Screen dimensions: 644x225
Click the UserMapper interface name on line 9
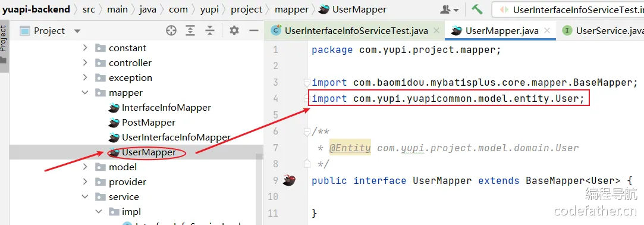tap(442, 180)
